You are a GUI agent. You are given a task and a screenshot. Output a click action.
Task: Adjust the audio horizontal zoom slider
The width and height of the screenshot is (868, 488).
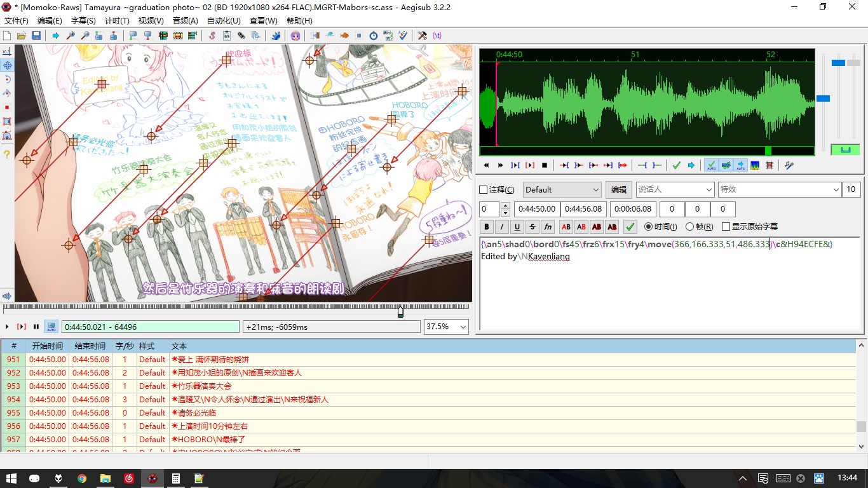coord(824,98)
